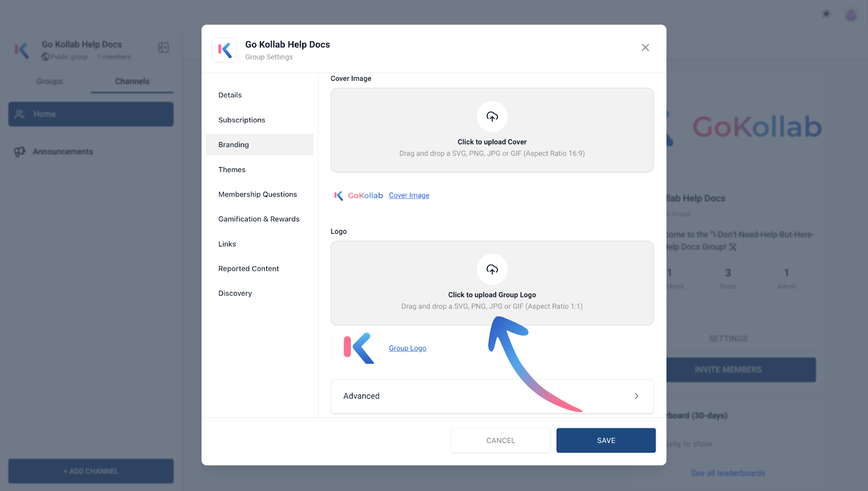Click the Public group globe icon

[46, 57]
